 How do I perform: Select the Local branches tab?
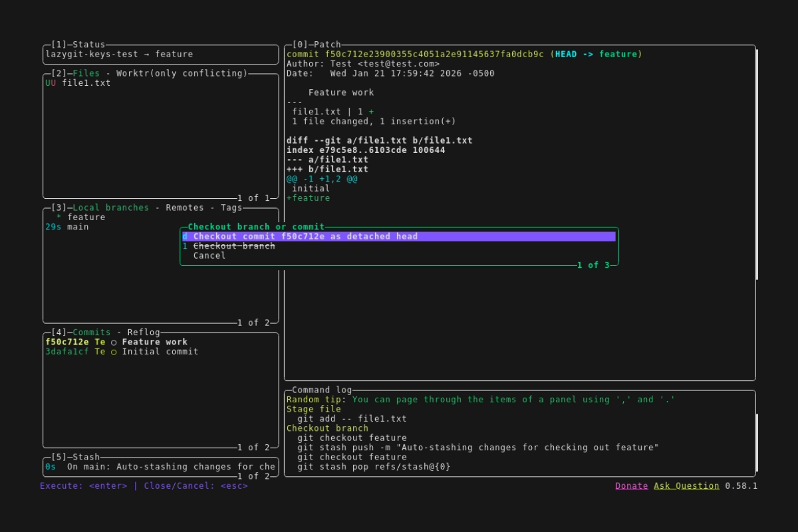point(110,207)
